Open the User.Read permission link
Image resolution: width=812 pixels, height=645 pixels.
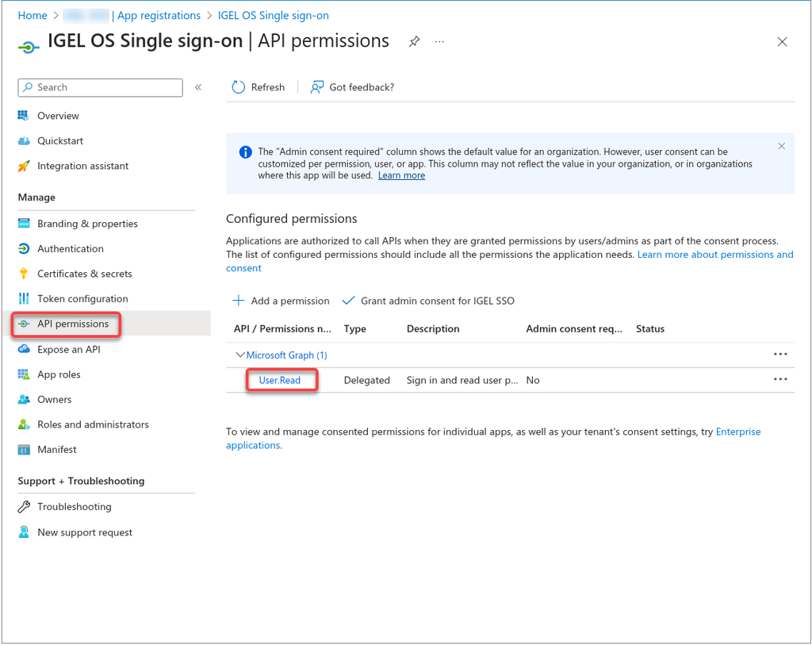(280, 380)
